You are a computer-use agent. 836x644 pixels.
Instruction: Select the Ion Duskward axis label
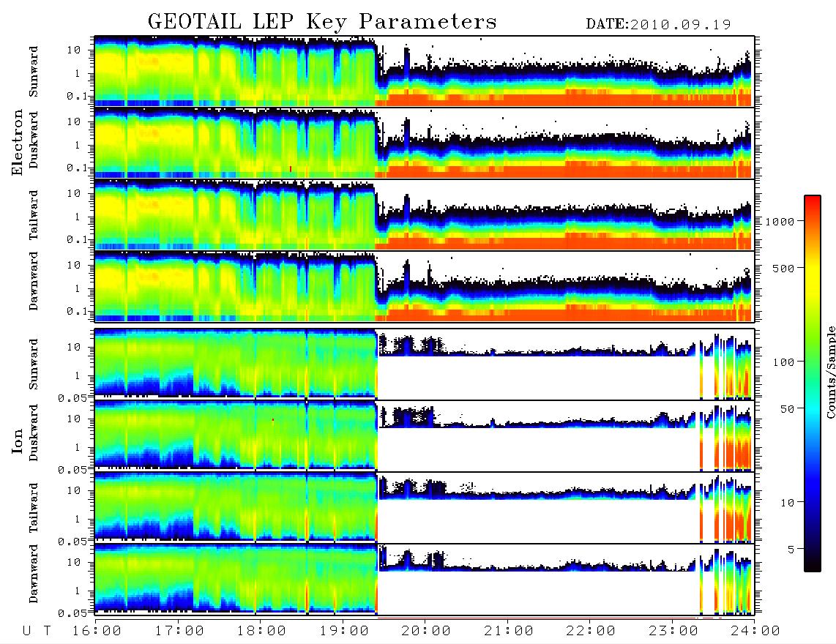pos(34,433)
